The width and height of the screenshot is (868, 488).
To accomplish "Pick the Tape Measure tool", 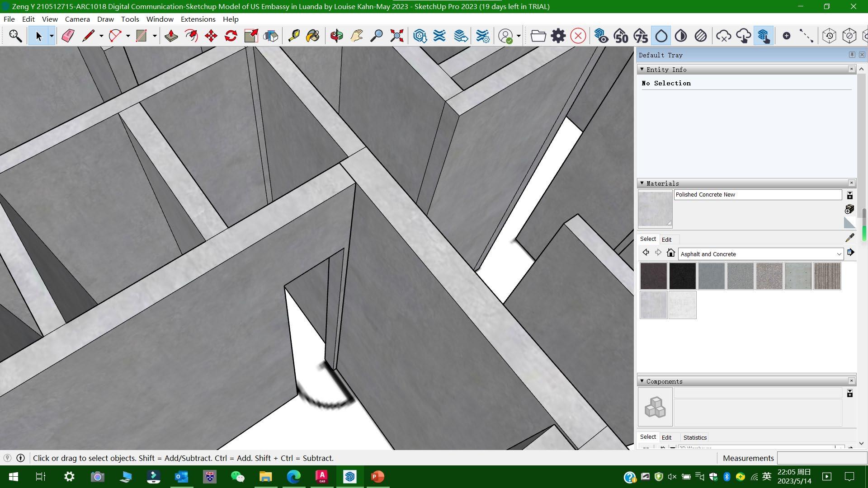I will 294,36.
